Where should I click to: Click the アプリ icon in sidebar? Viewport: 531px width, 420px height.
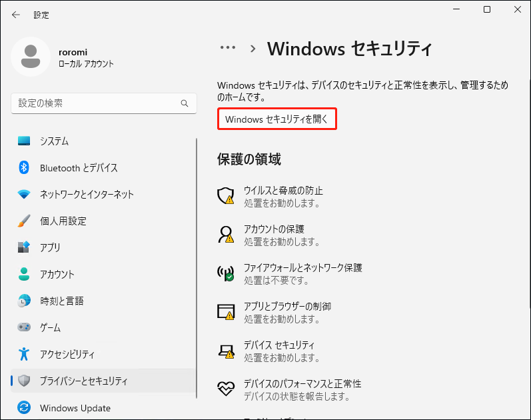(24, 247)
